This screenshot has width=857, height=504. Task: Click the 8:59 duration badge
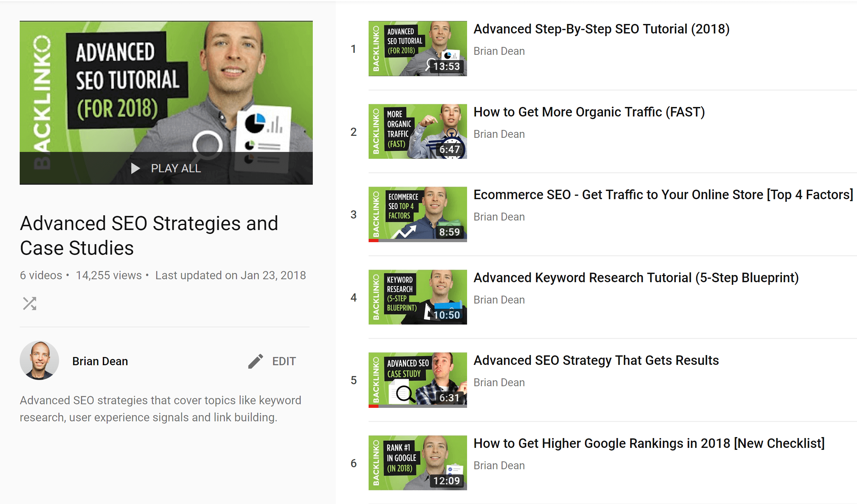click(x=449, y=232)
